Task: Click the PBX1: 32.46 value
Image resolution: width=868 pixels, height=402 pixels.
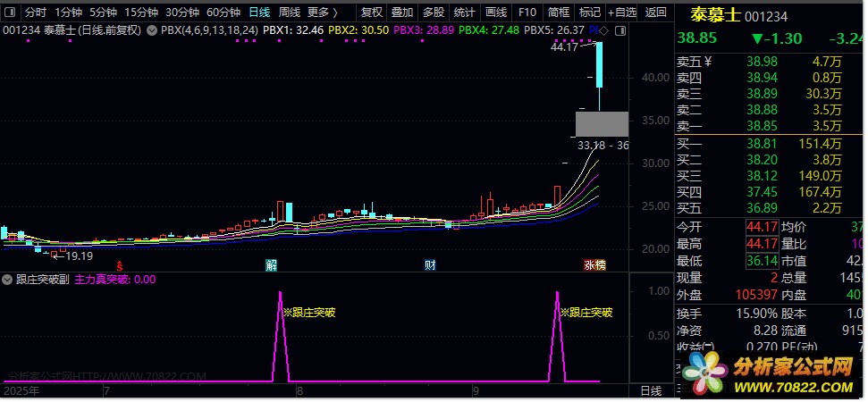Action: point(293,31)
